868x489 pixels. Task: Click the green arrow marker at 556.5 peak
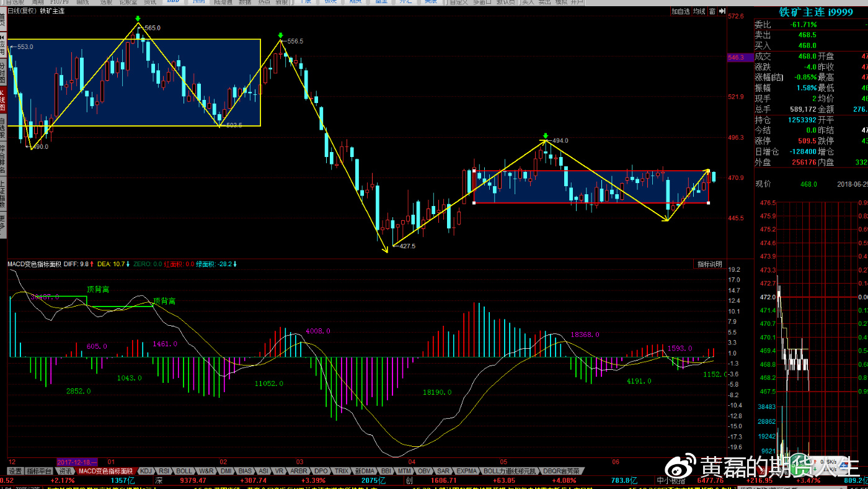tap(281, 35)
